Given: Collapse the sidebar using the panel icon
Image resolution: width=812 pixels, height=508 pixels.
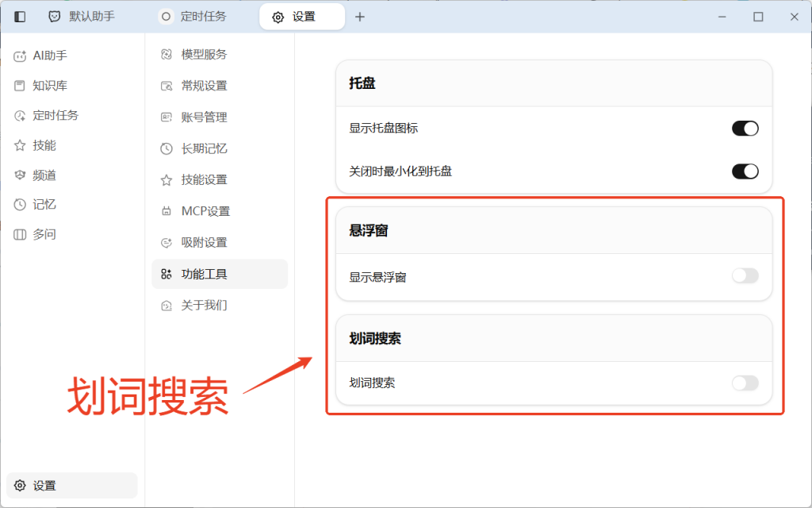Looking at the screenshot, I should coord(19,16).
